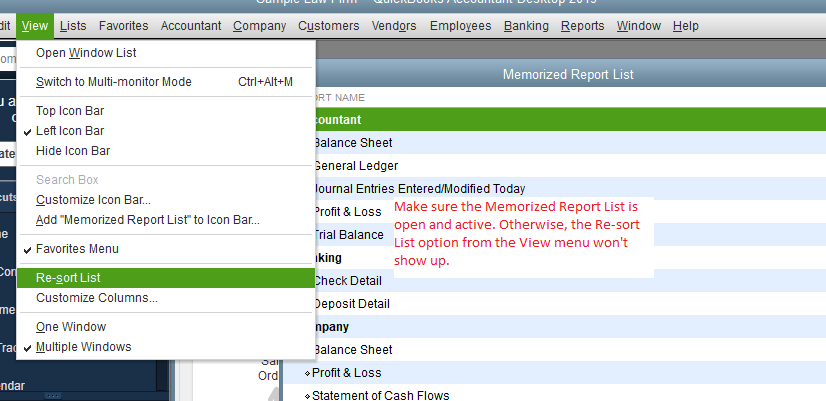Viewport: 826px width, 401px height.
Task: Toggle the checked Multiple Windows option
Action: coord(166,347)
